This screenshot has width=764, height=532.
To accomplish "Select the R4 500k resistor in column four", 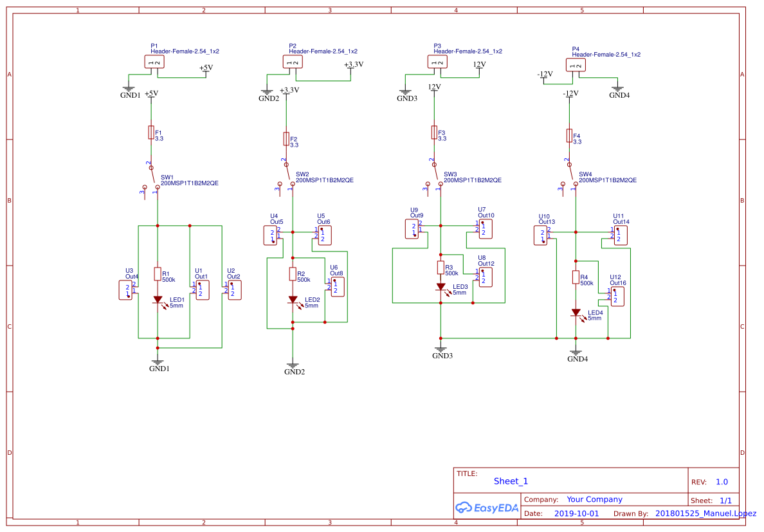I will (x=574, y=278).
